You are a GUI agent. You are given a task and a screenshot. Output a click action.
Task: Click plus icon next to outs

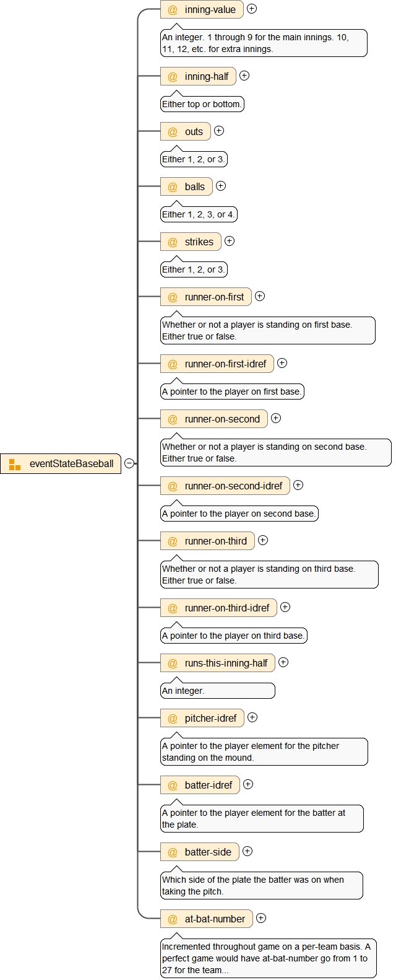click(x=219, y=131)
